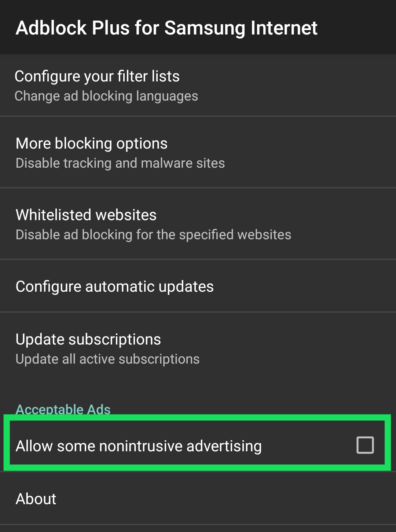Select the Allow some nonintrusive advertising label

click(x=138, y=446)
